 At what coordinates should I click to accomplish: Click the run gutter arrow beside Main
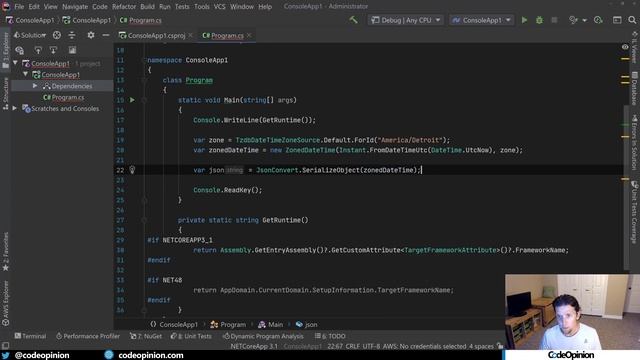[132, 100]
